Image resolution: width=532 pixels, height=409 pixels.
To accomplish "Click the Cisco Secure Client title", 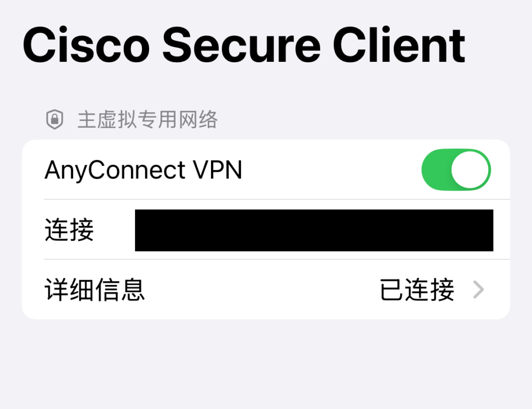I will (244, 46).
